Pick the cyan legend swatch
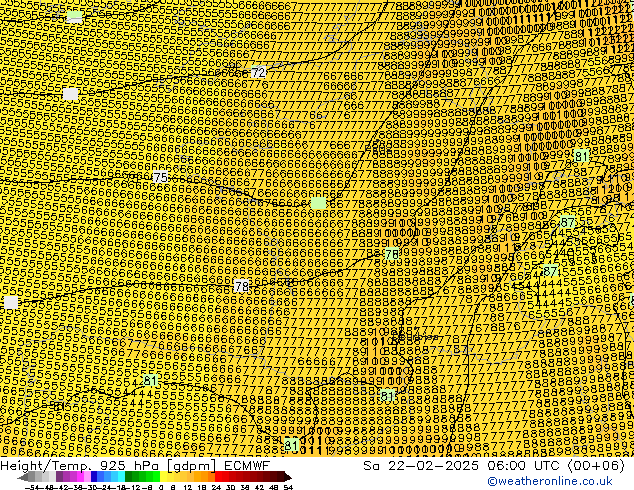Screen dimensions: 634x490 121,477
